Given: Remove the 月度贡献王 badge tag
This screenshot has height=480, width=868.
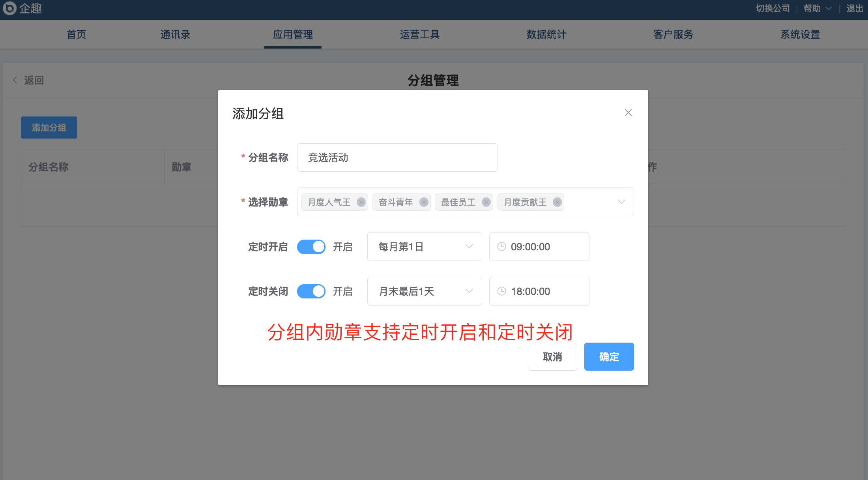Looking at the screenshot, I should point(557,202).
